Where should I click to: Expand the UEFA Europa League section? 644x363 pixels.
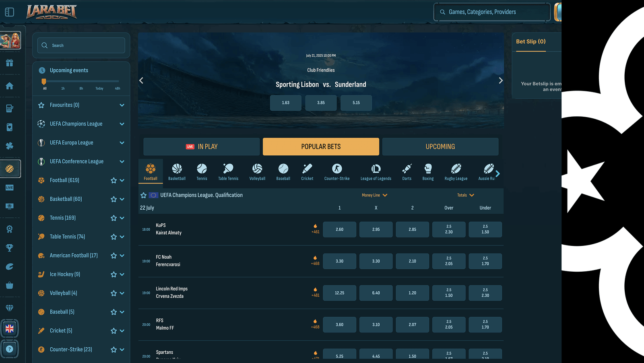(x=122, y=143)
